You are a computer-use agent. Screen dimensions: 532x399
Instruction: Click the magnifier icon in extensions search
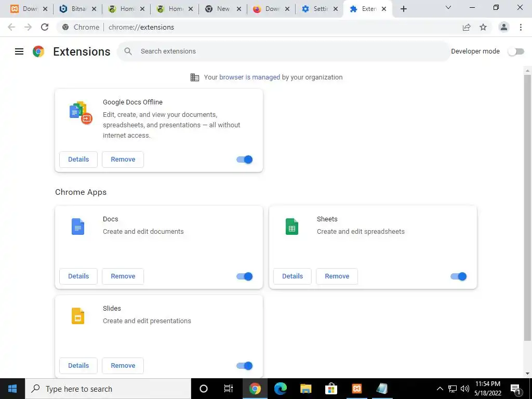tap(128, 51)
